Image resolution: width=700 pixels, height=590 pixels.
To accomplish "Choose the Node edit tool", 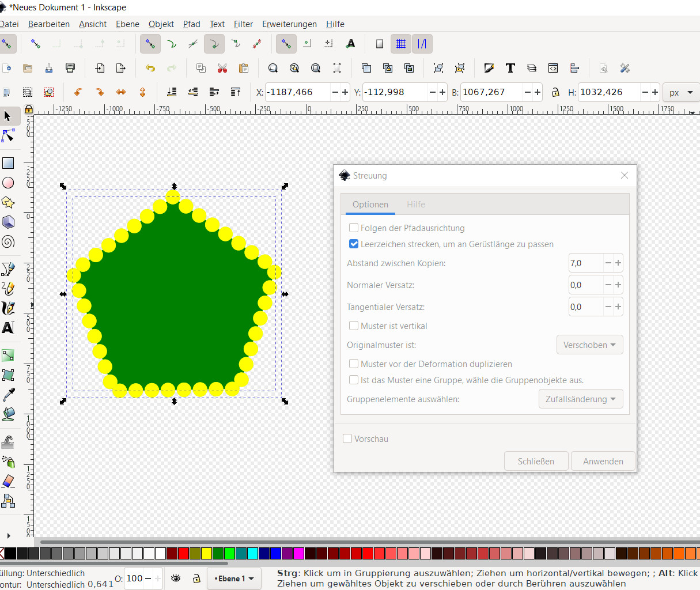I will (8, 136).
